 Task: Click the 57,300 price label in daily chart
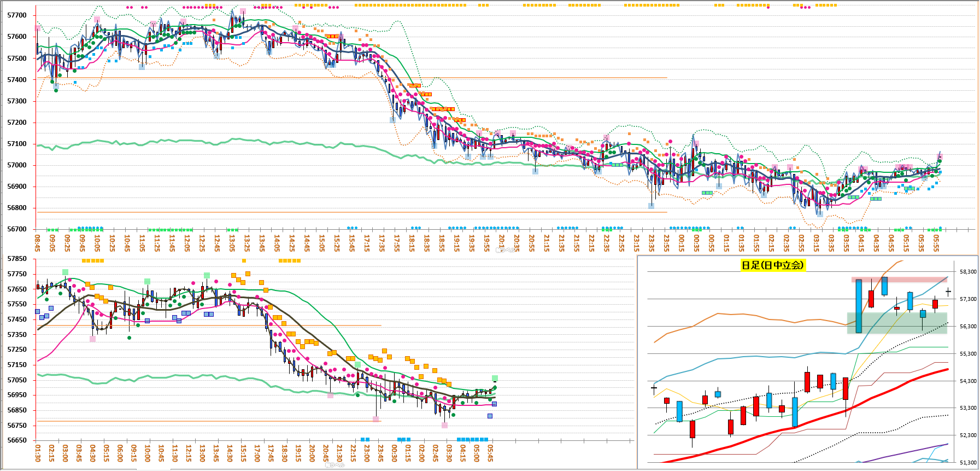968,299
